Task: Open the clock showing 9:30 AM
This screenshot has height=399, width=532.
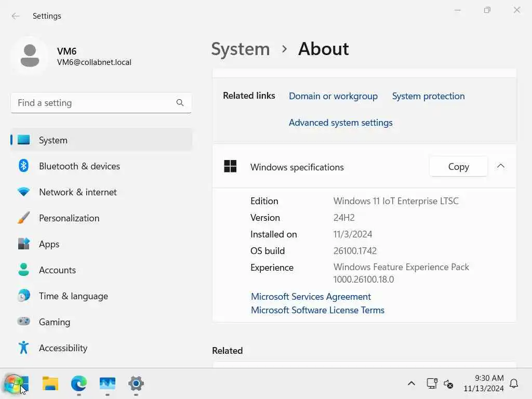Action: pyautogui.click(x=484, y=383)
